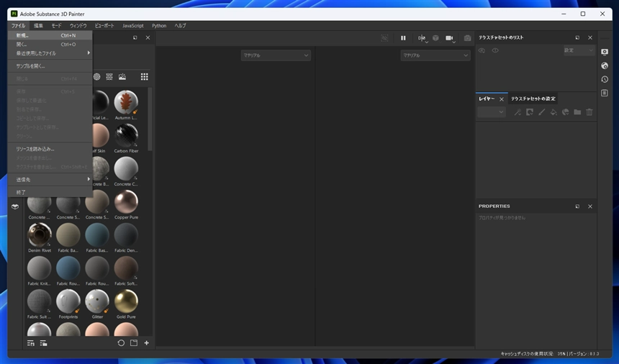Click the delete layer trash icon
This screenshot has height=364, width=619.
pos(589,112)
